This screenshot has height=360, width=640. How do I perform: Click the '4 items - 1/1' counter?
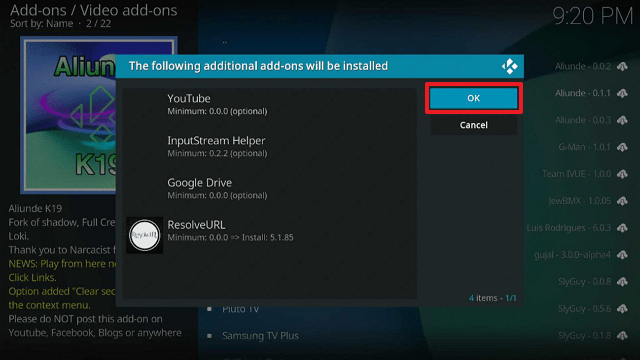pos(493,298)
